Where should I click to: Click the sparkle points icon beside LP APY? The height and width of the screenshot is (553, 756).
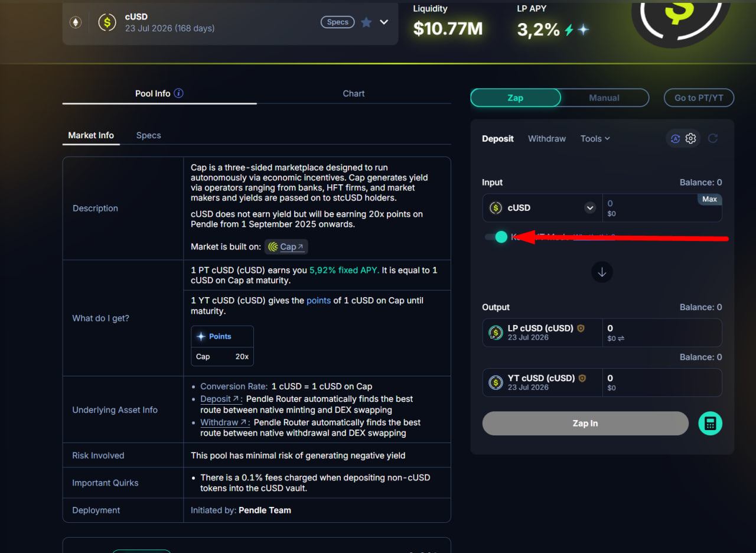tap(584, 30)
